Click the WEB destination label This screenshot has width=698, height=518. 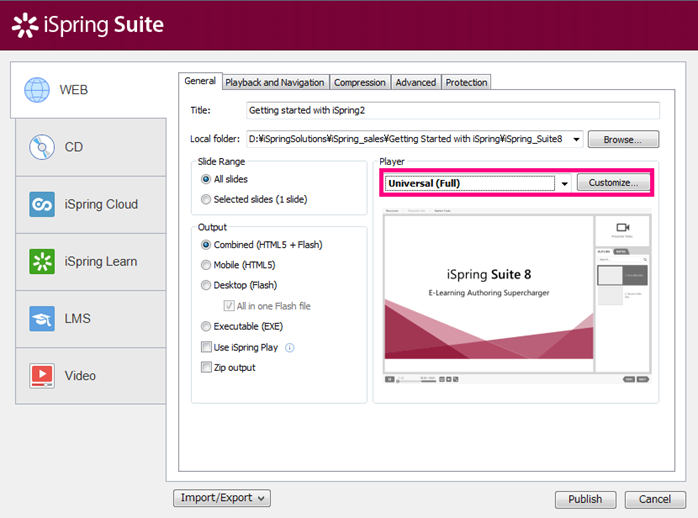coord(73,90)
